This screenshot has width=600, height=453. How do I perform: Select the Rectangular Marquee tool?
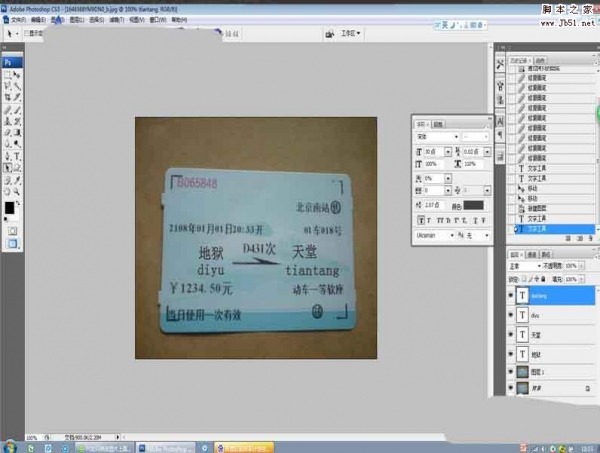pos(7,75)
